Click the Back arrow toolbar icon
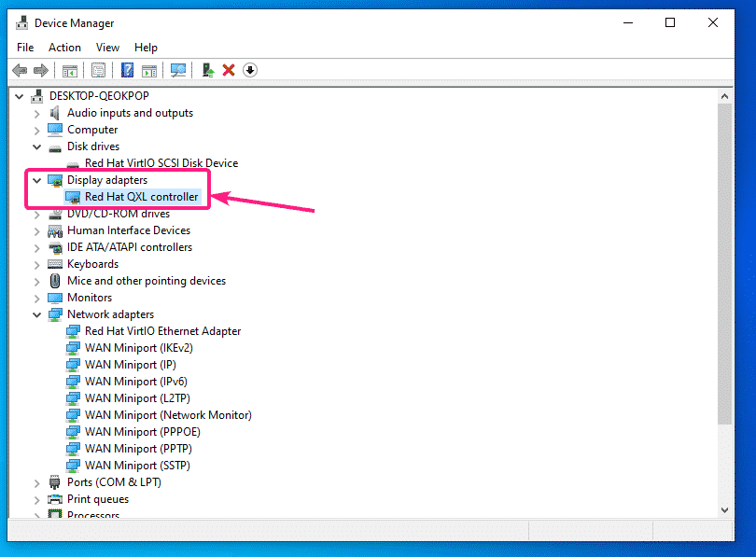756x557 pixels. [20, 70]
